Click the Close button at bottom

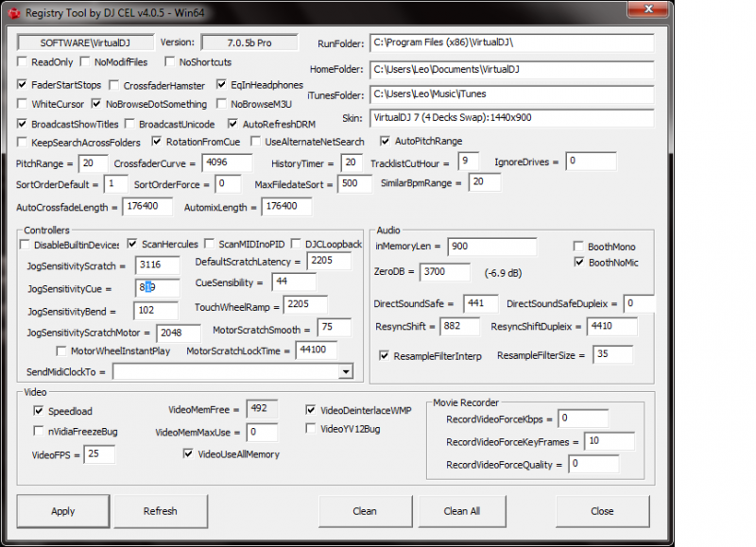coord(603,511)
